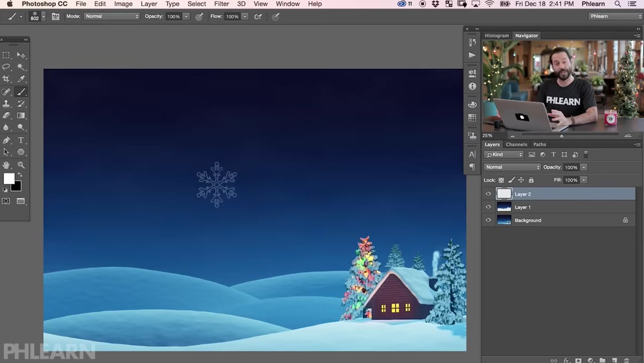Hide the Background layer visibility

(488, 220)
